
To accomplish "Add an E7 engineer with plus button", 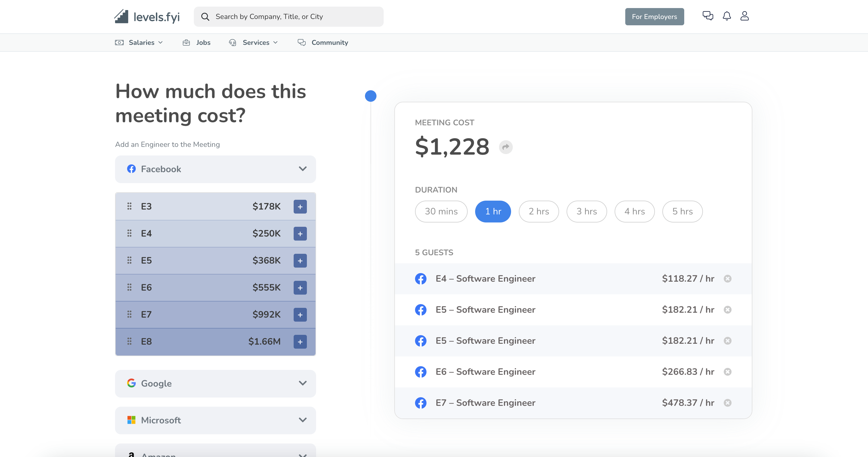I will [300, 314].
